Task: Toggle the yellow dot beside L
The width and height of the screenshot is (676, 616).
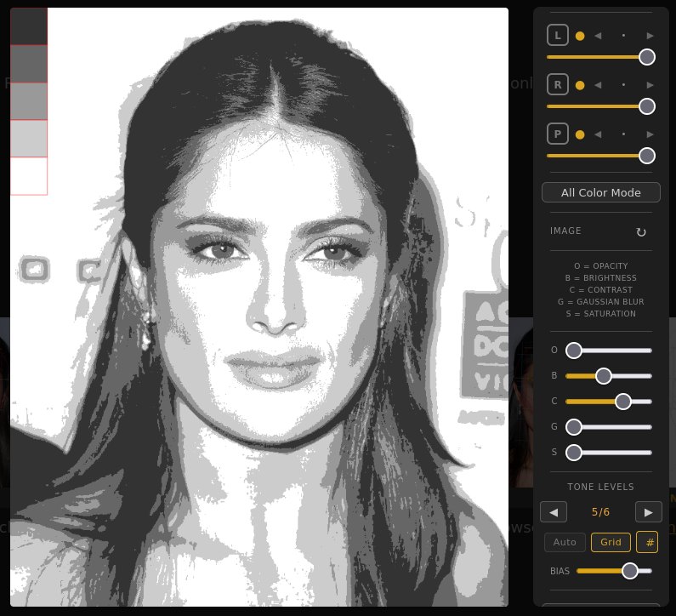Action: pyautogui.click(x=580, y=36)
